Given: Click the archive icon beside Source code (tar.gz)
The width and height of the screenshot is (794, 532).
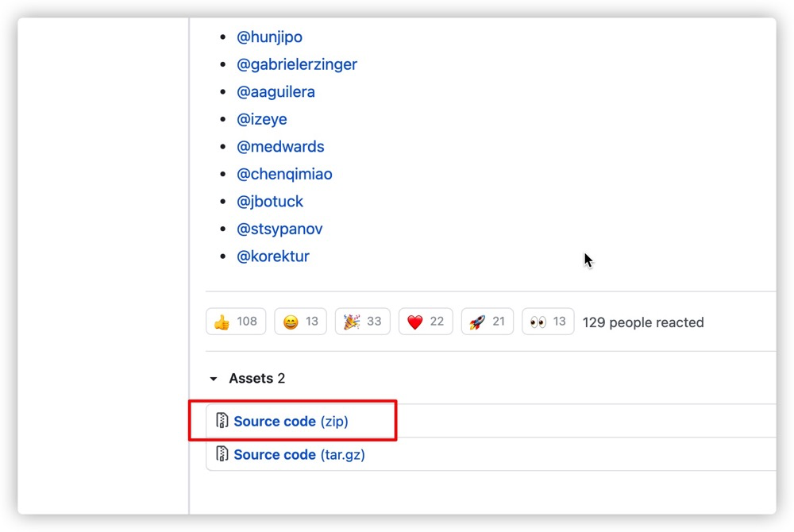Looking at the screenshot, I should [x=222, y=453].
